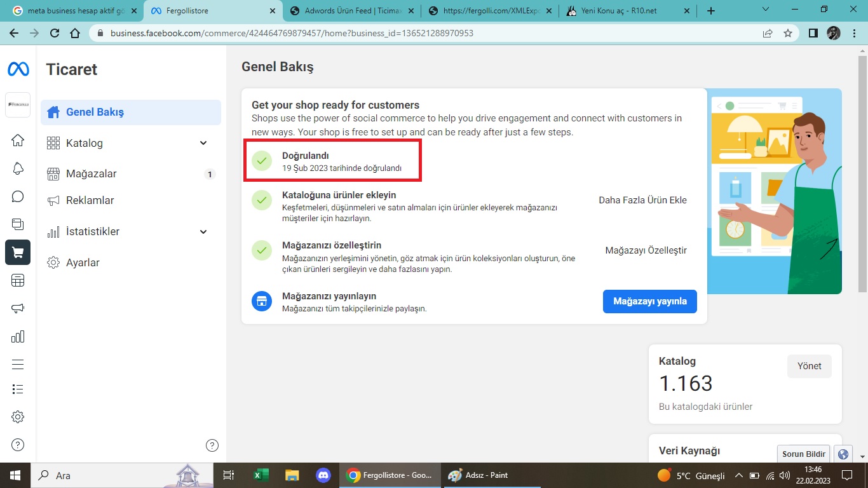868x488 pixels.
Task: Select the Commerce shopping cart icon
Action: click(18, 252)
